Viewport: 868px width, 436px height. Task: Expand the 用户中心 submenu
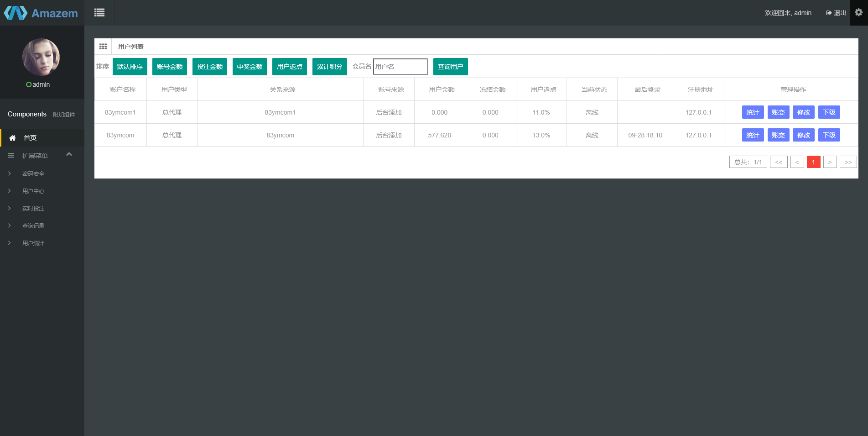tap(33, 191)
